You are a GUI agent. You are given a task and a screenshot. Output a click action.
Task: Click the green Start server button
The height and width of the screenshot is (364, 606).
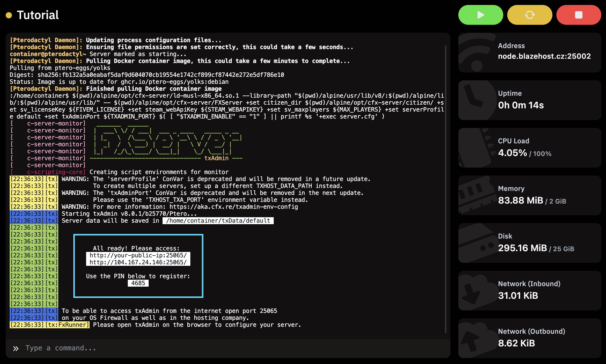[480, 15]
